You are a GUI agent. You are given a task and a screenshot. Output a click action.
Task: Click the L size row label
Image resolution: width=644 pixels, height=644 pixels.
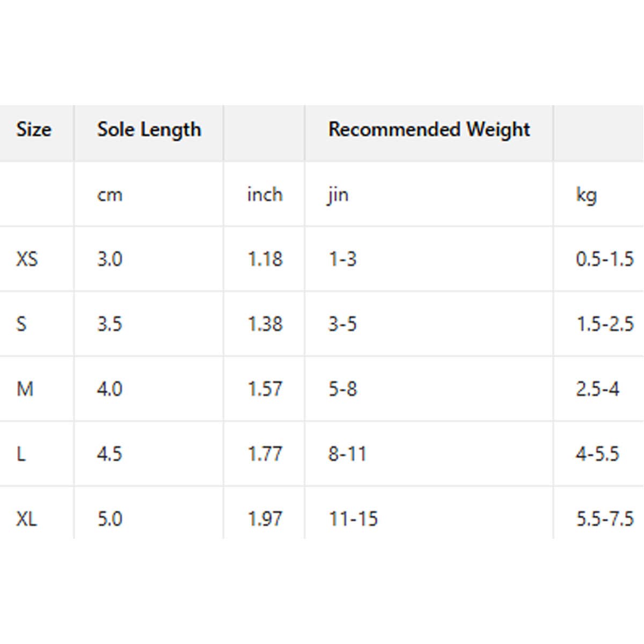click(x=21, y=454)
